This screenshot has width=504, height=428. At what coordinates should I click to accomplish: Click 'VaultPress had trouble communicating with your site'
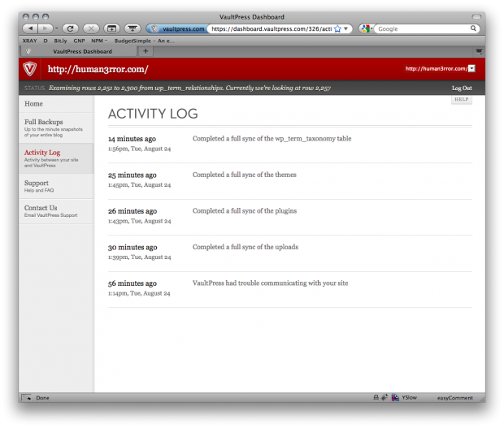point(270,283)
